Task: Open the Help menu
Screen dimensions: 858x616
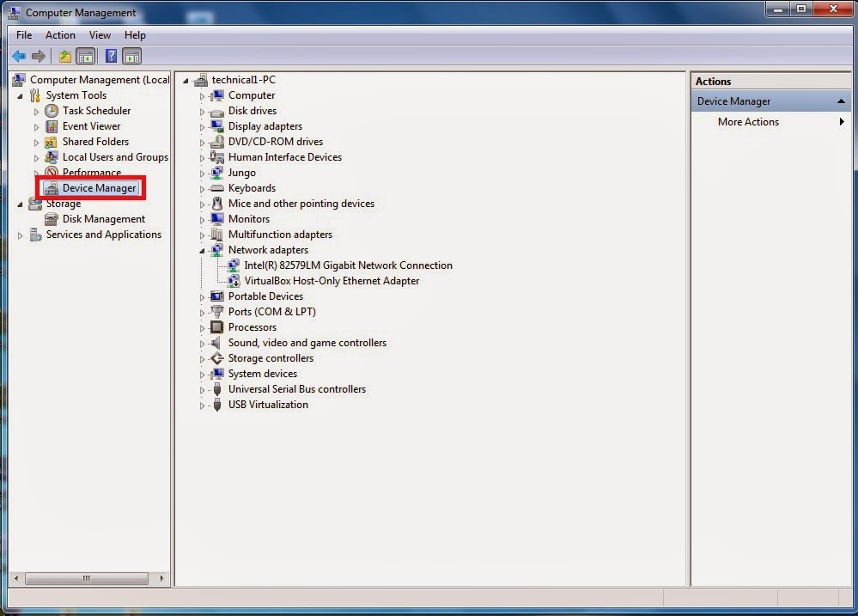Action: click(x=135, y=35)
